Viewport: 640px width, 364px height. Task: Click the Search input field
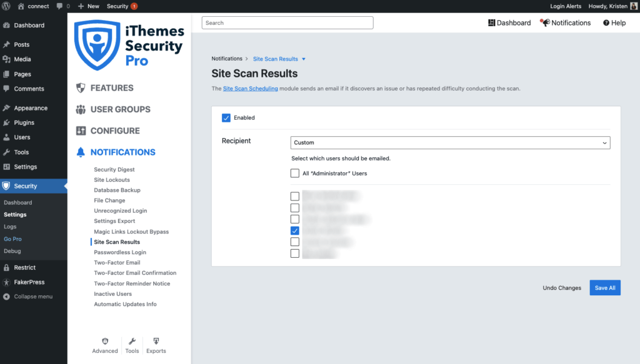click(287, 23)
